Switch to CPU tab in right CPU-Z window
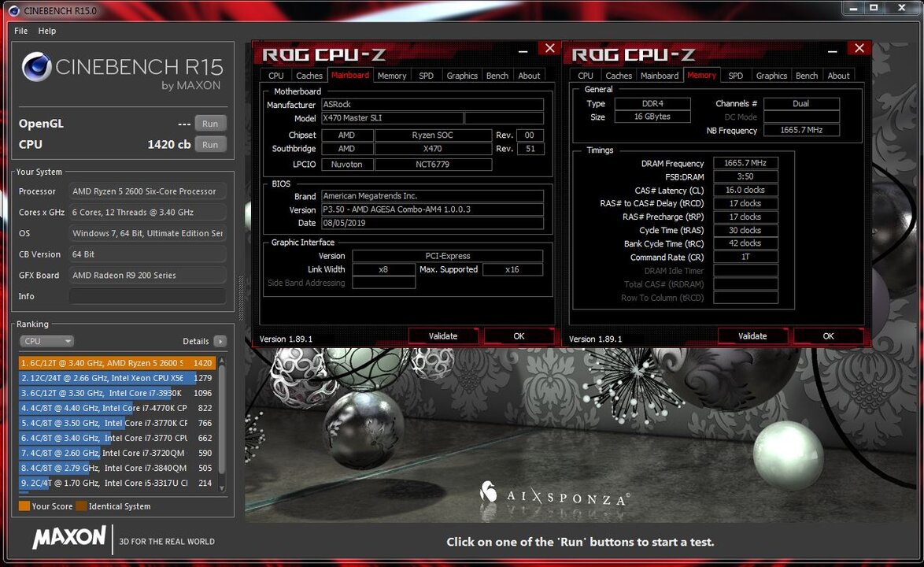 click(x=585, y=76)
